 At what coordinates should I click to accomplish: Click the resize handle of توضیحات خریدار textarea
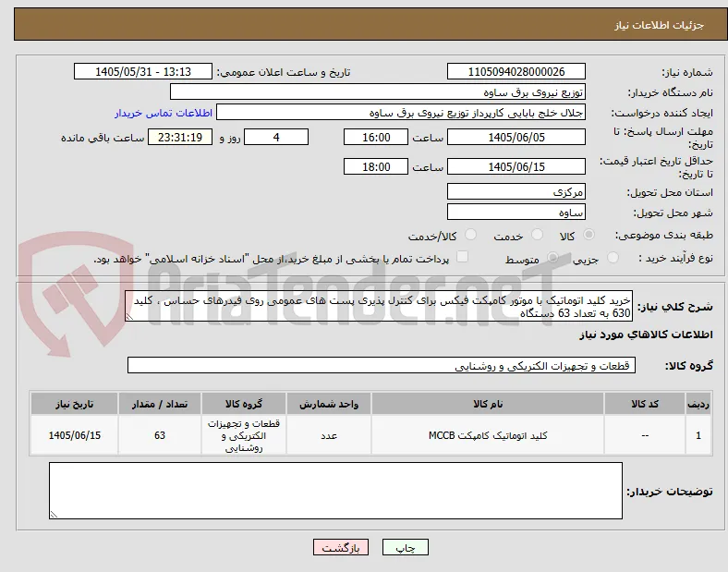coord(54,515)
